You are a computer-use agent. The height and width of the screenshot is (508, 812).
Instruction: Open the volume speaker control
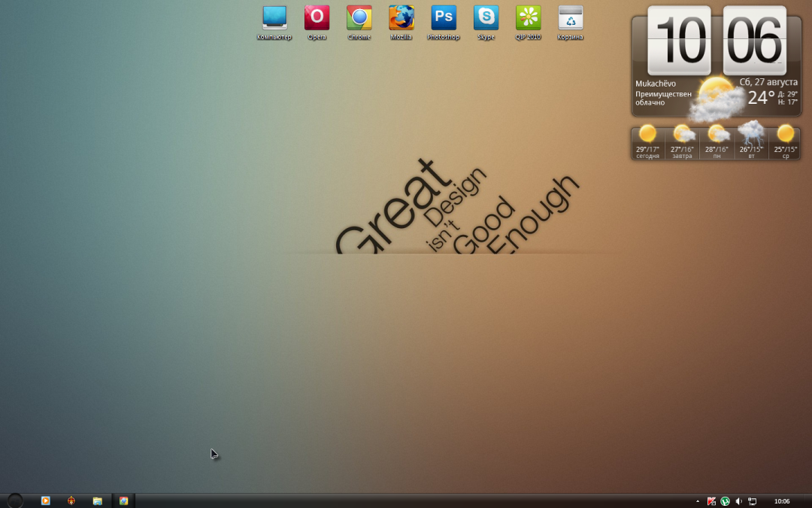point(738,501)
